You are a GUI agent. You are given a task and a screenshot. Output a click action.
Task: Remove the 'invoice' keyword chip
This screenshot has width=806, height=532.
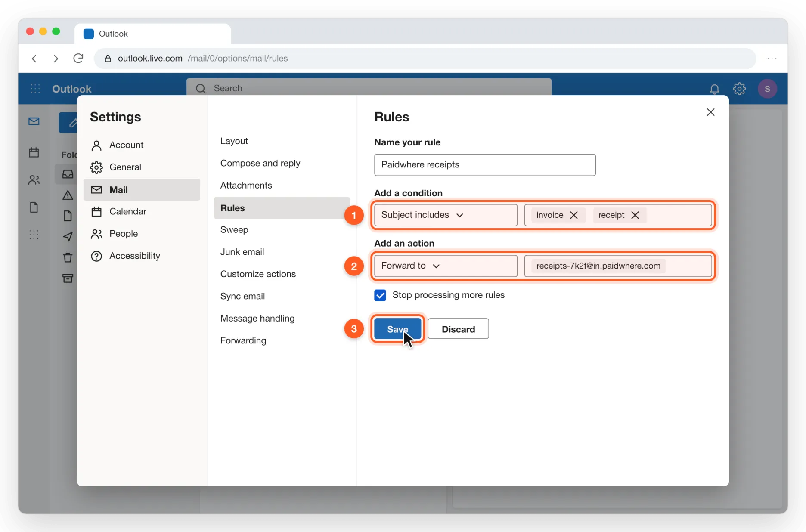tap(574, 215)
